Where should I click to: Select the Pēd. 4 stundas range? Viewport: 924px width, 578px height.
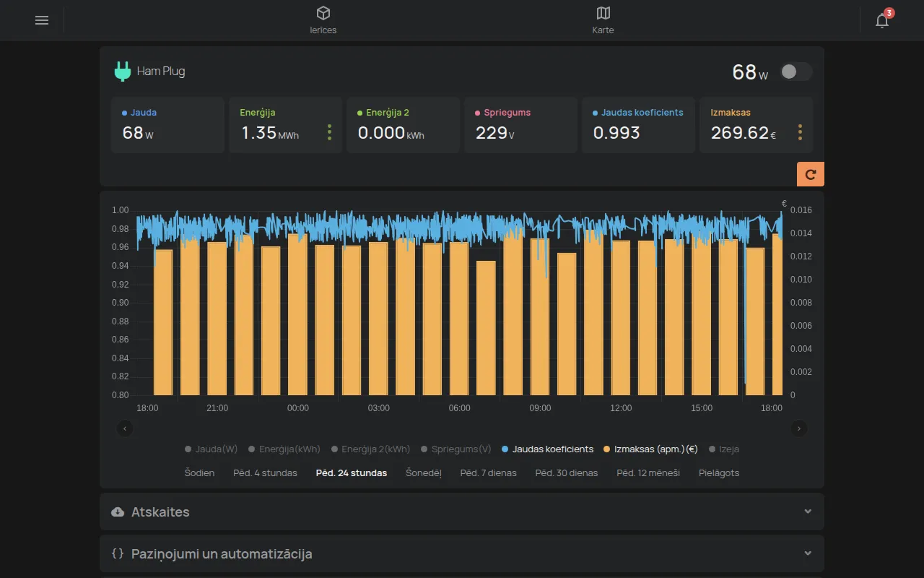click(x=265, y=473)
